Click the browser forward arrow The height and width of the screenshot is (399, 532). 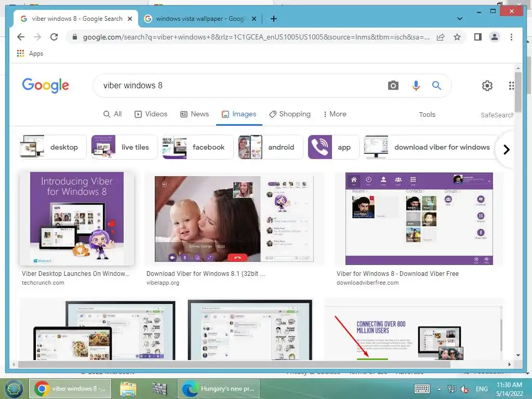[37, 37]
